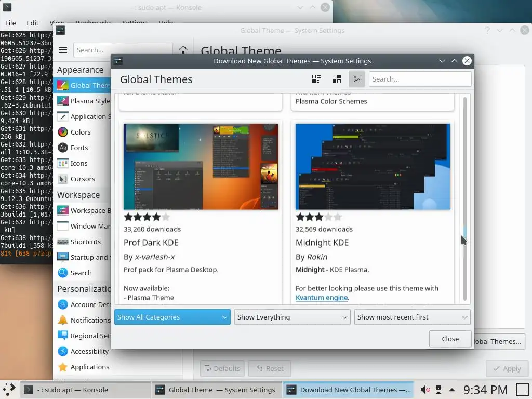This screenshot has width=532, height=399.
Task: Select the preview image view mode
Action: (356, 79)
